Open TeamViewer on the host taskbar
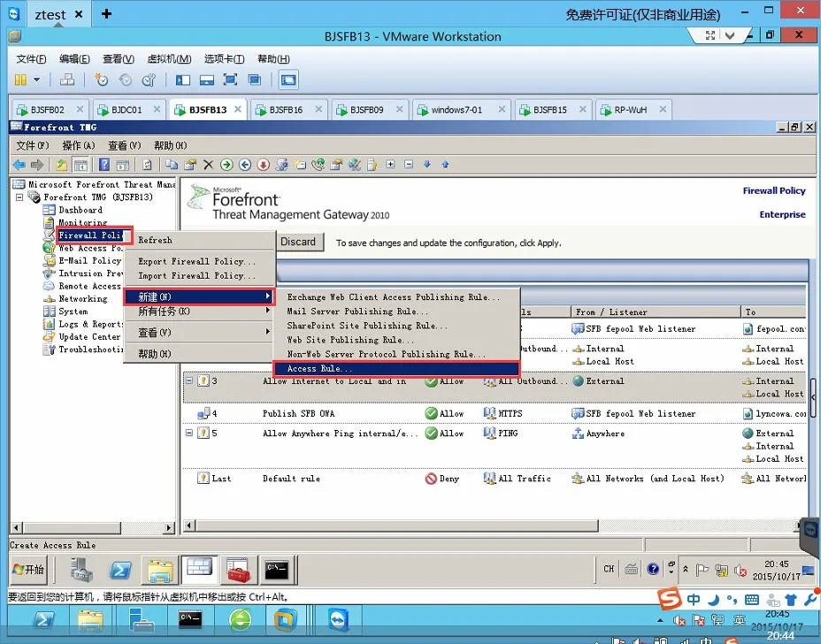821x644 pixels. [x=339, y=621]
